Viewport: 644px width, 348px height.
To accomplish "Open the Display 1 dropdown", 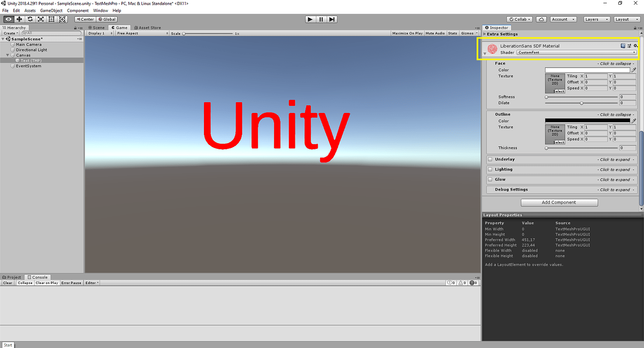I will pyautogui.click(x=100, y=33).
